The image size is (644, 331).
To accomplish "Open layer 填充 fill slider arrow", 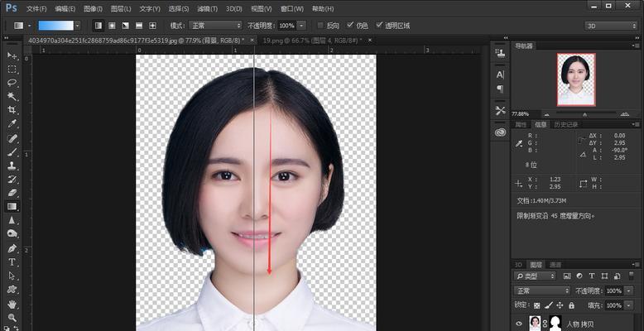I will point(629,305).
